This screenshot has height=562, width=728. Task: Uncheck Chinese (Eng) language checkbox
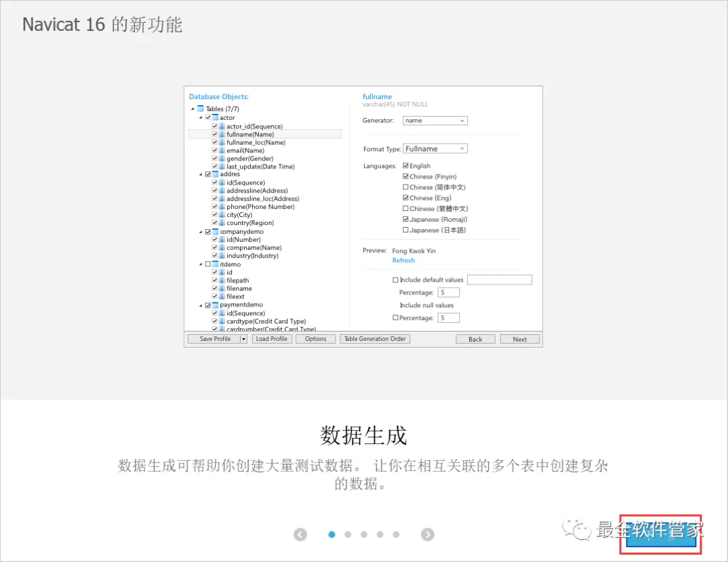406,197
